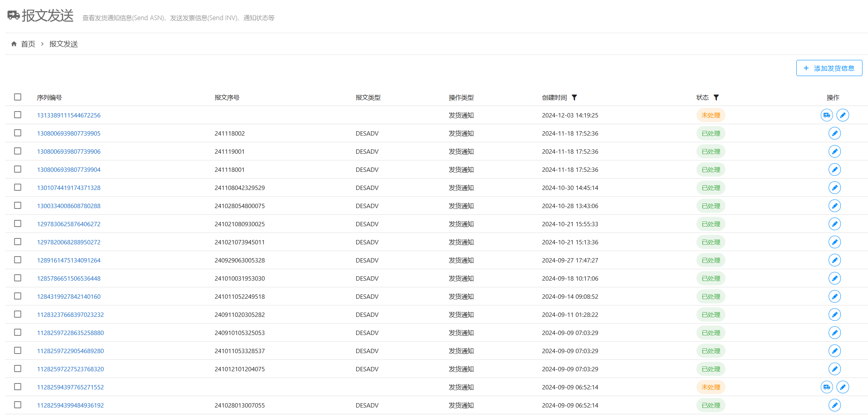This screenshot has height=415, width=868.
Task: Toggle the select-all checkbox in header
Action: (x=18, y=97)
